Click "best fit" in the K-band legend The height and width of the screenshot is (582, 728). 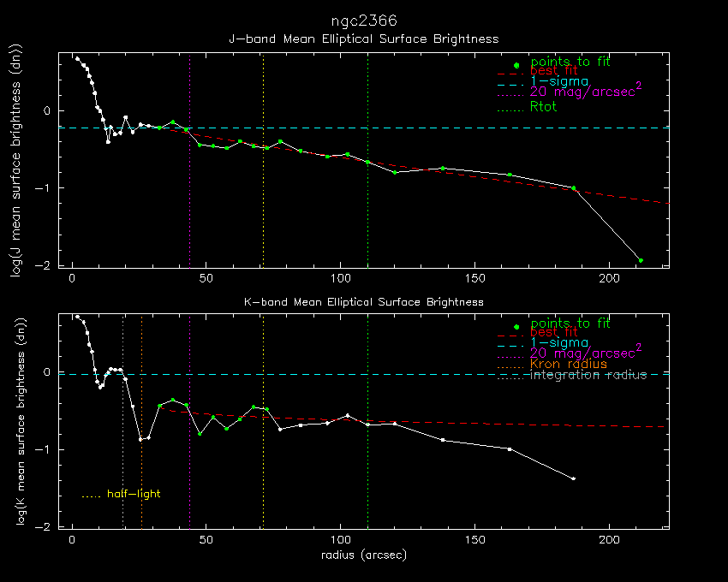(553, 332)
